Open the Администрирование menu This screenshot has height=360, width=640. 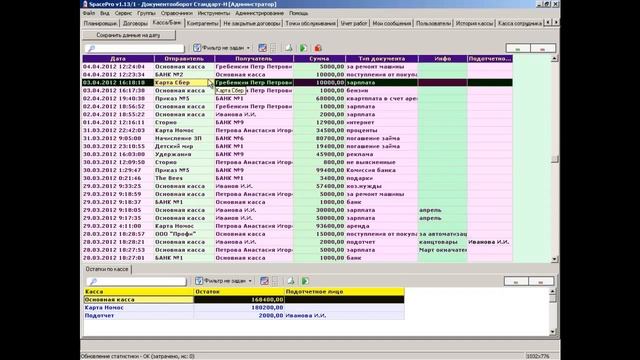pos(259,13)
